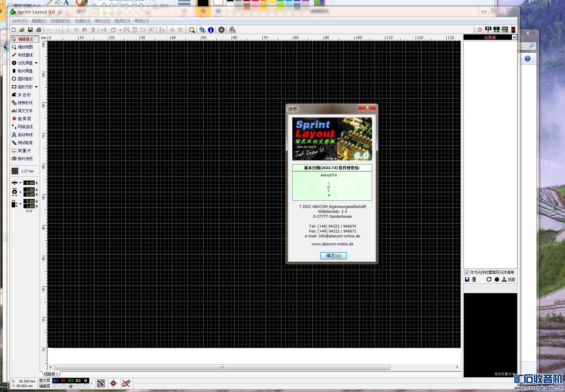Viewport: 565px width, 392px height.
Task: Select K1 as the editing layer
Action: 56,386
